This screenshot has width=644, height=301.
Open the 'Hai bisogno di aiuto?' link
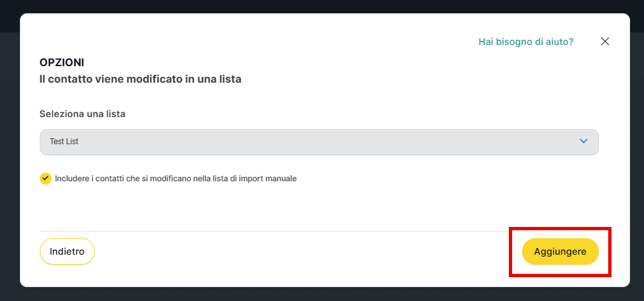point(525,42)
